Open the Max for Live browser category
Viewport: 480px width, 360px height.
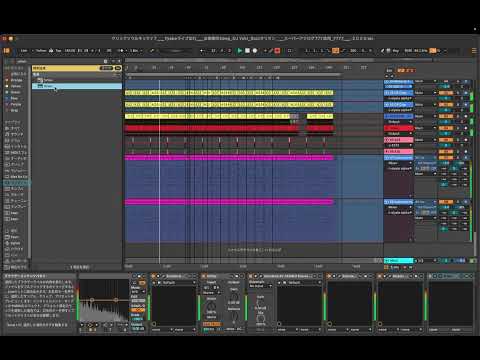pyautogui.click(x=17, y=177)
